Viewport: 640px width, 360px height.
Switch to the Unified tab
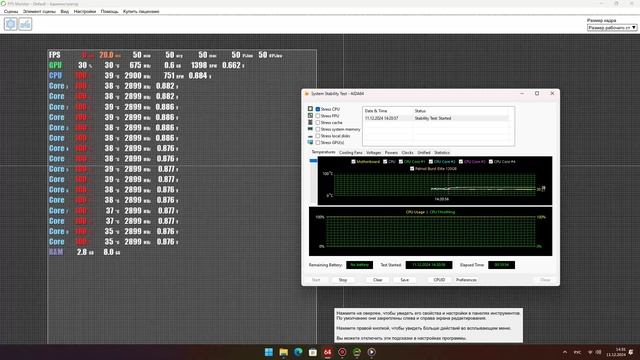[424, 152]
